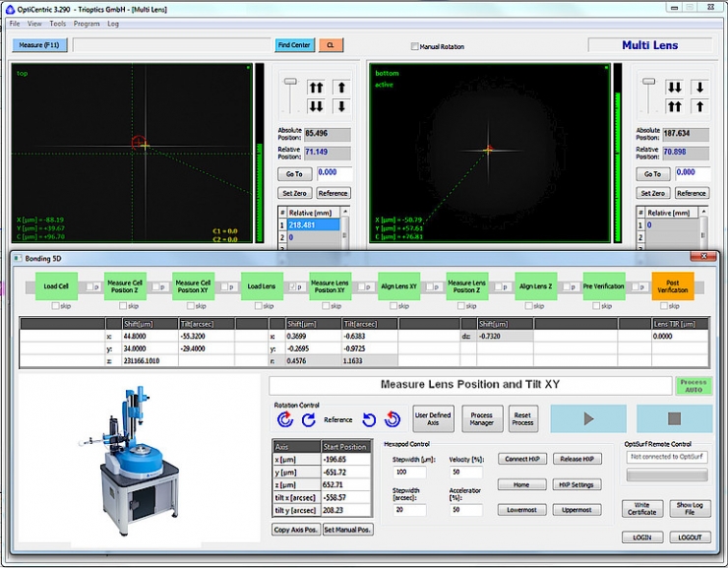Open the Tools menu
This screenshot has width=728, height=568.
click(58, 24)
